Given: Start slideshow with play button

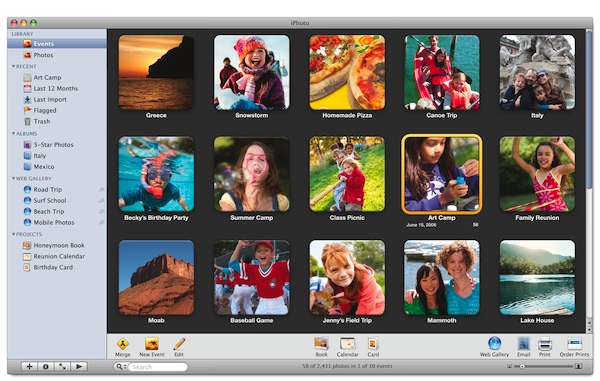Looking at the screenshot, I should [x=79, y=366].
